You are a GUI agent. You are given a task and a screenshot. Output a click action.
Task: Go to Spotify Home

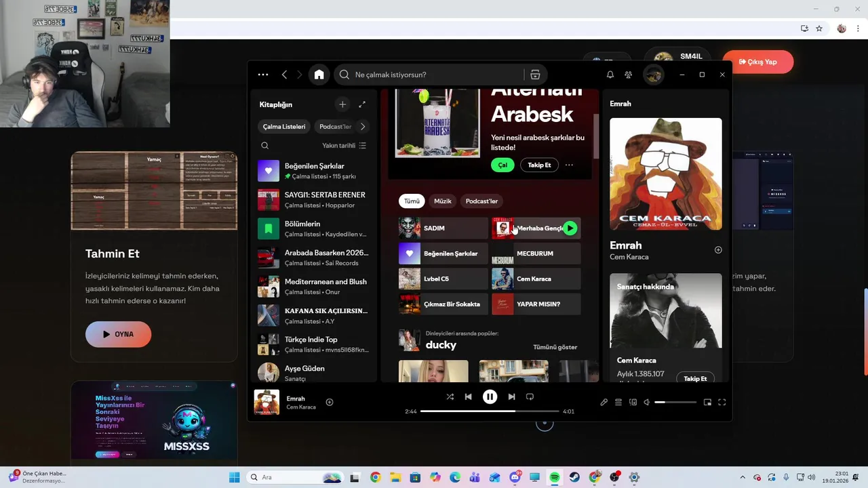click(319, 75)
